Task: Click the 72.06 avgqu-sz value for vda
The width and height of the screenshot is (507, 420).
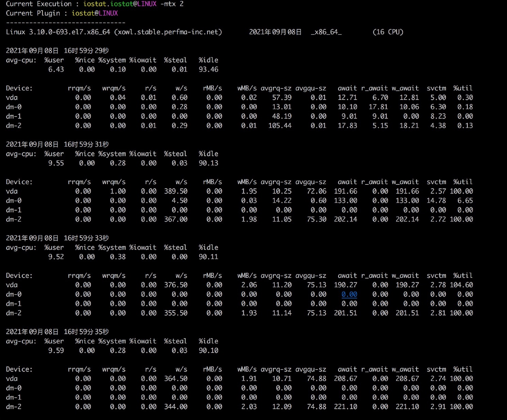Action: [317, 191]
